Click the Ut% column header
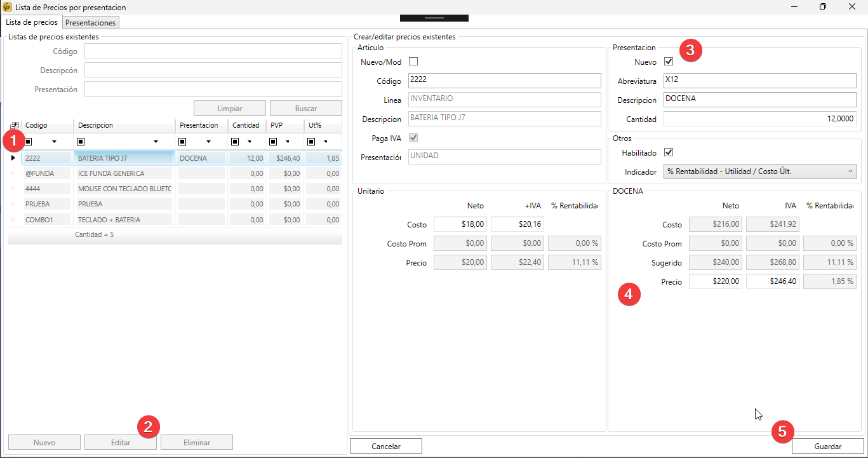 coord(323,125)
